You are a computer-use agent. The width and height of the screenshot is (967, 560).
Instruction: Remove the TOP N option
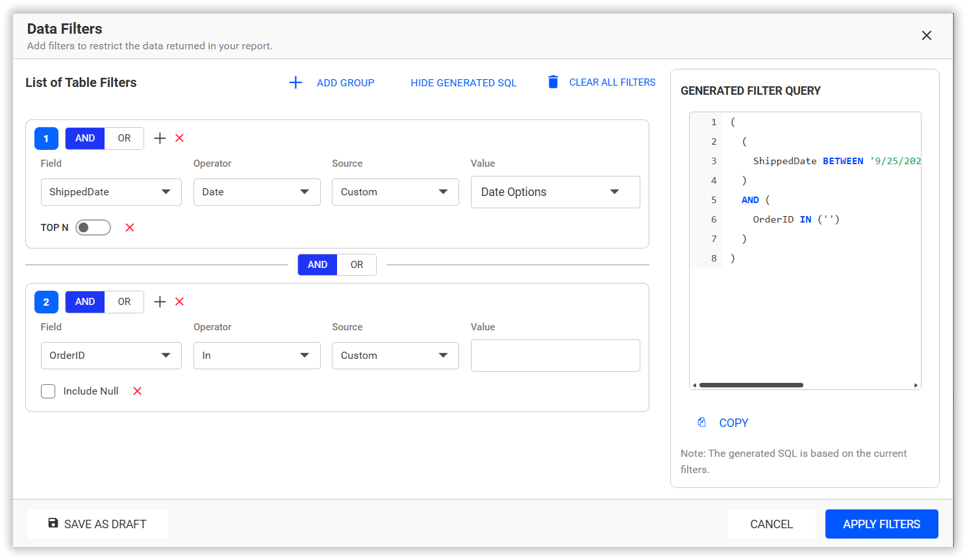(x=130, y=227)
